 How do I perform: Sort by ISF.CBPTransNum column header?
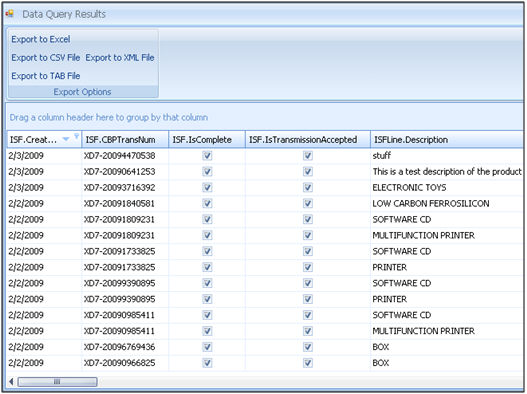[x=125, y=140]
